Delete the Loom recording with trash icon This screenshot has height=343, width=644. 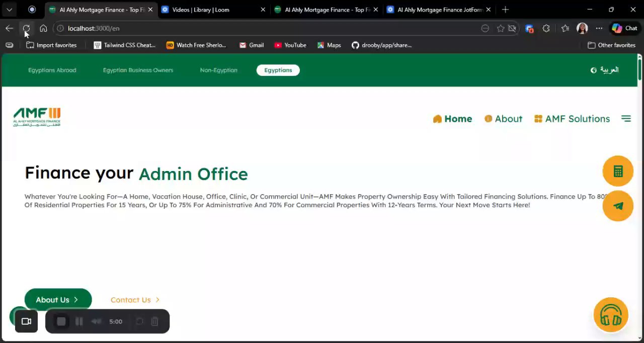pos(155,321)
